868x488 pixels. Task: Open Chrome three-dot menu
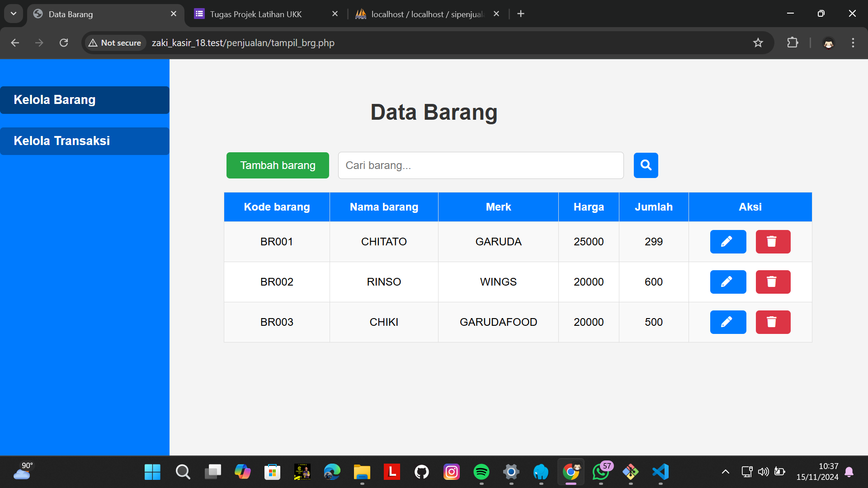[853, 43]
